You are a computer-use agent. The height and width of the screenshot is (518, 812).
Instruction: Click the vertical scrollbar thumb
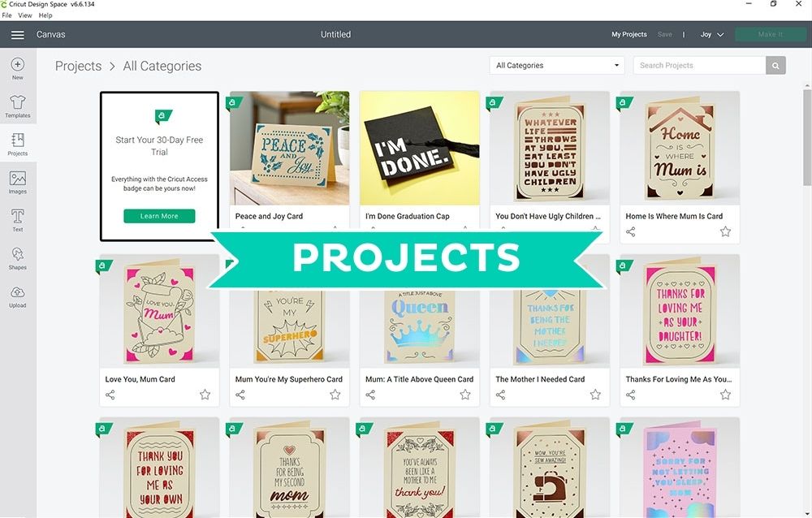click(x=807, y=137)
